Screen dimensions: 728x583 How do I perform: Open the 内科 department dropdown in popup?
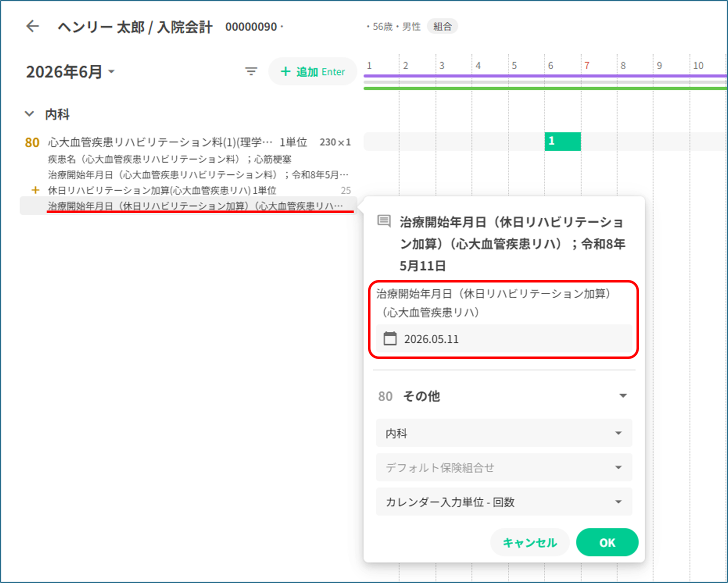(x=504, y=433)
